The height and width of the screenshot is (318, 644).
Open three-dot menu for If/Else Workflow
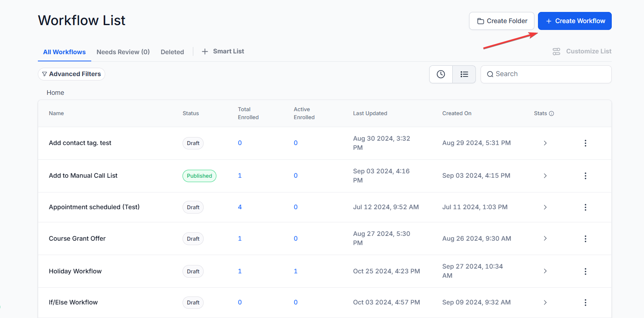pyautogui.click(x=585, y=302)
